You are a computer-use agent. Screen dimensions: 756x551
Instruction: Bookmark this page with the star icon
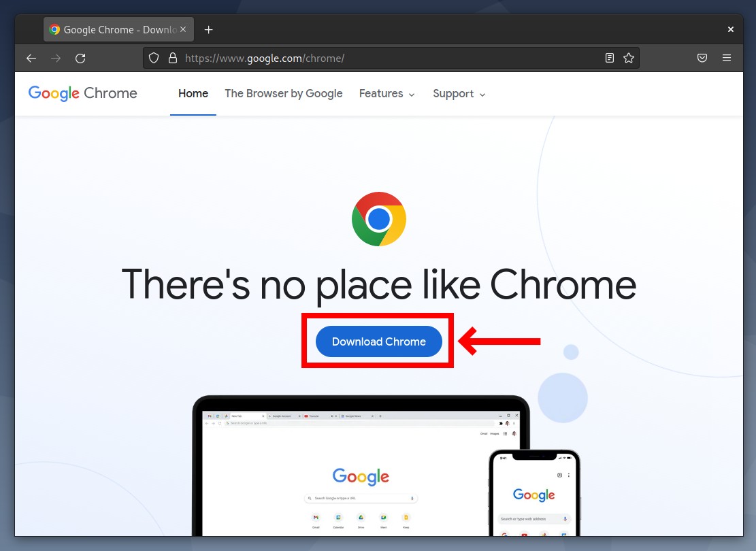[x=629, y=59]
